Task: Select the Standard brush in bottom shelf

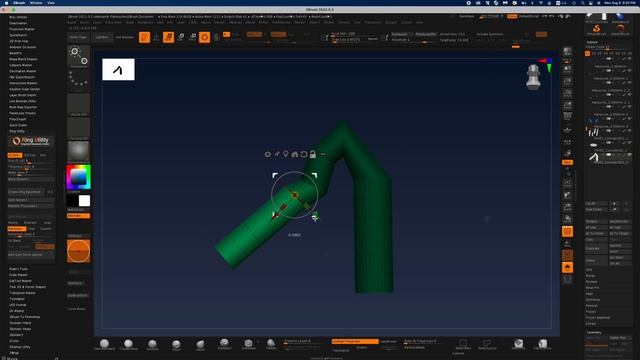Action: pos(153,344)
